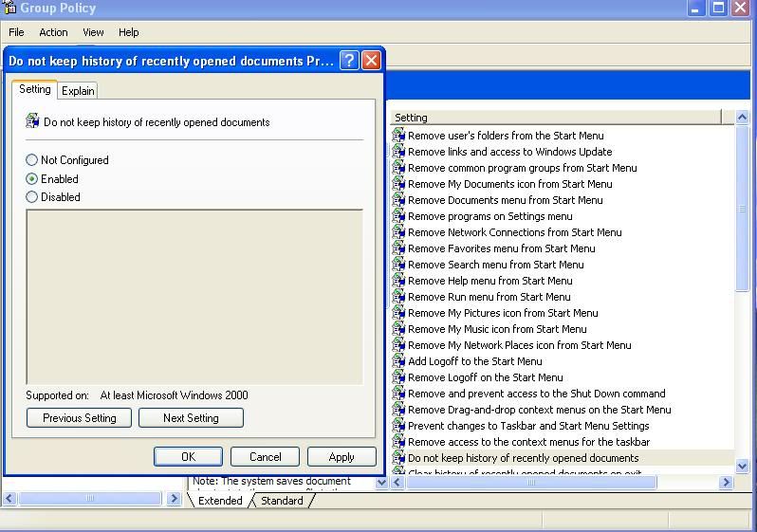Click the OK button

point(188,457)
